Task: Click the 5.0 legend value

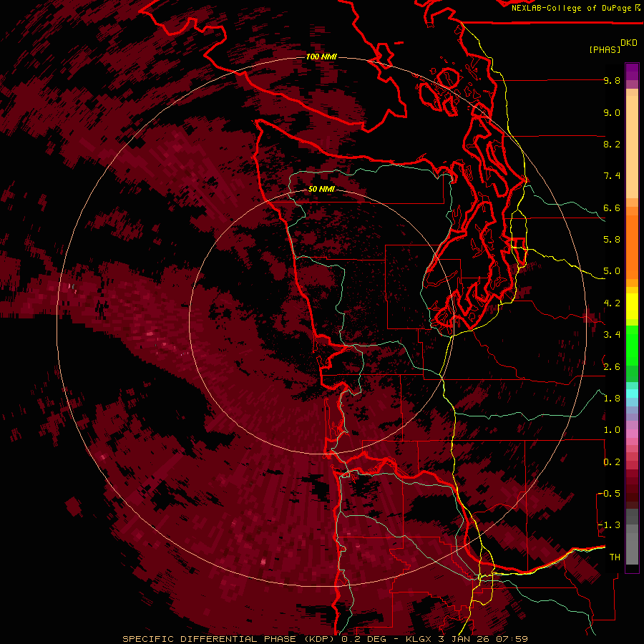Action: 612,271
